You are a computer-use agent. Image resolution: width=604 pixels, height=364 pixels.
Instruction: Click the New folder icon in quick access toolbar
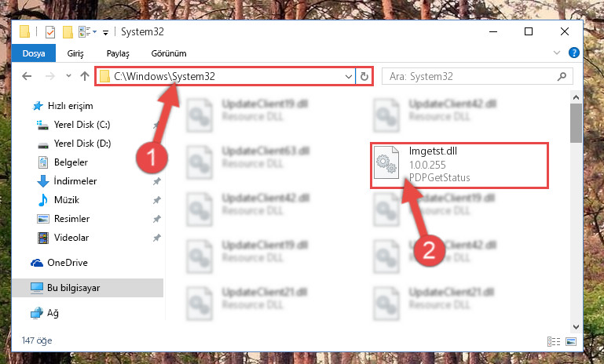tap(68, 32)
